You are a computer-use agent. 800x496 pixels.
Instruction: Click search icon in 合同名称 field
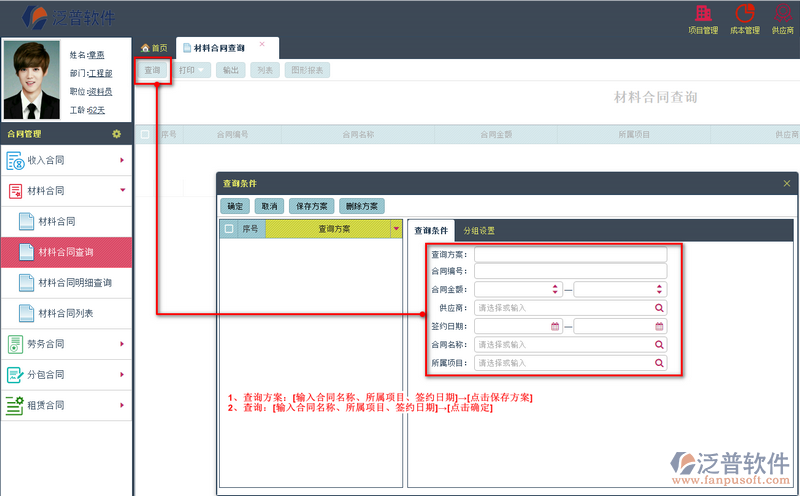tap(659, 344)
